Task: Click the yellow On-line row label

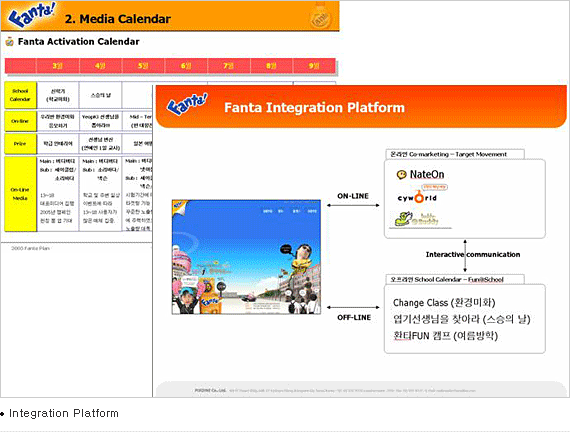Action: [20, 121]
